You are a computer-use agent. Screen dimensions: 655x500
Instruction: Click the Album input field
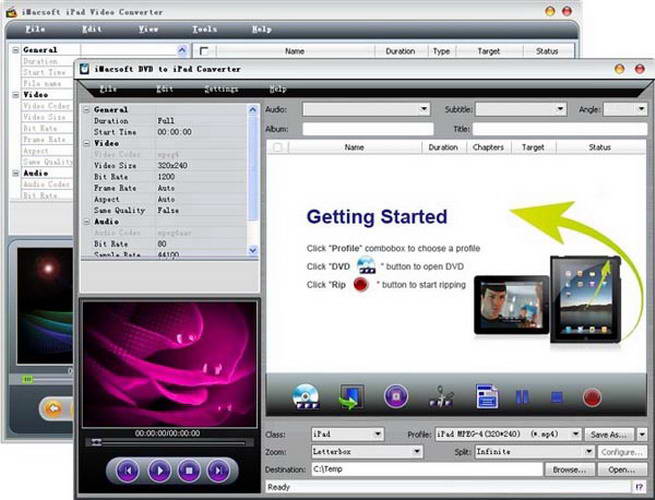(x=368, y=129)
